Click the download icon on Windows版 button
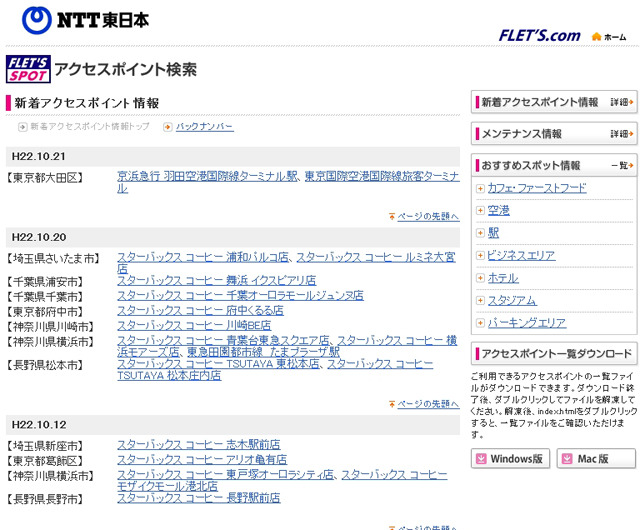 click(481, 459)
